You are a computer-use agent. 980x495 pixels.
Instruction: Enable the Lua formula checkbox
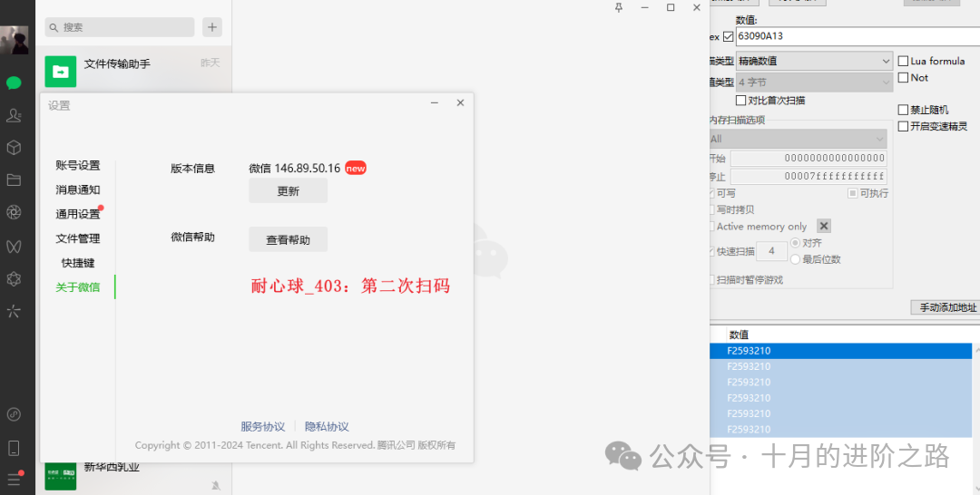pyautogui.click(x=903, y=61)
